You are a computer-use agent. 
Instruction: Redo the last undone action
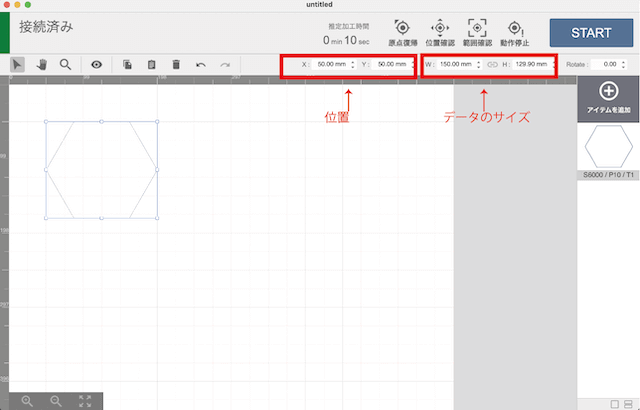point(225,64)
